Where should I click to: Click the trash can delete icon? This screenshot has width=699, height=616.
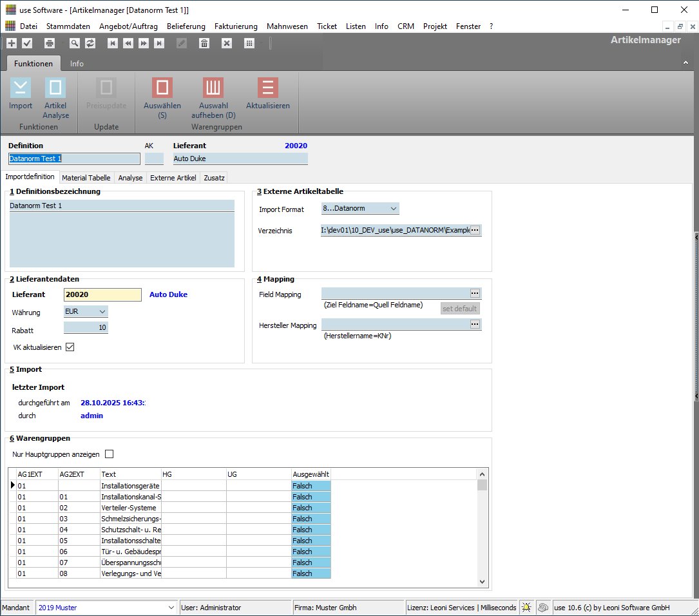pos(204,43)
